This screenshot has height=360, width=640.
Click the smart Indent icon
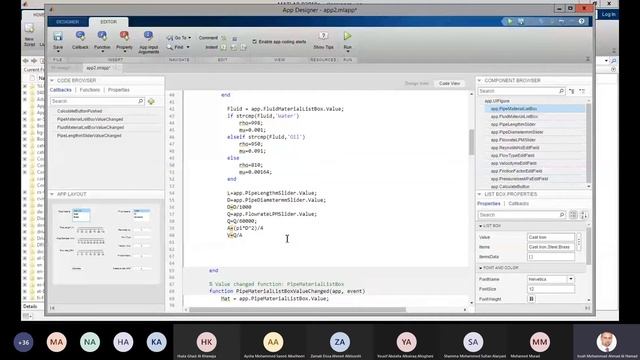[224, 47]
